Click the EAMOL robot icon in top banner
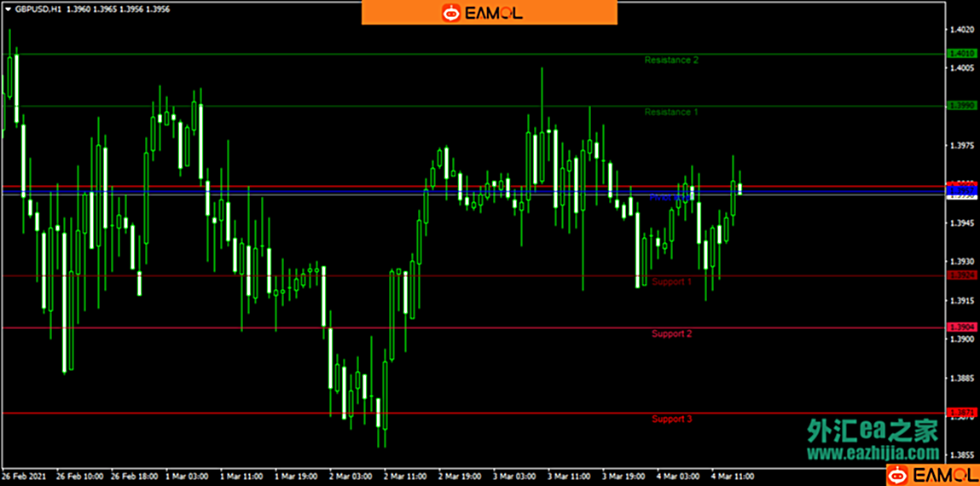The width and height of the screenshot is (980, 486). point(450,13)
